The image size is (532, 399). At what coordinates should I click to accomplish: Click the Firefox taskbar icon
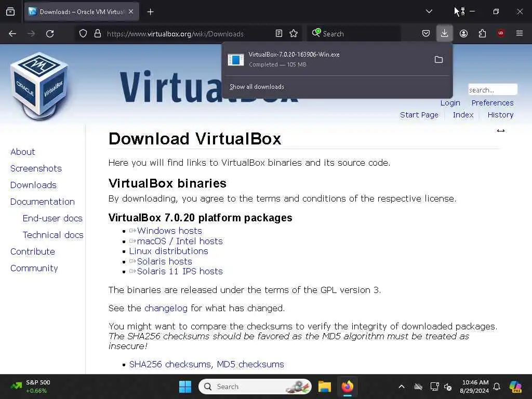pyautogui.click(x=348, y=387)
